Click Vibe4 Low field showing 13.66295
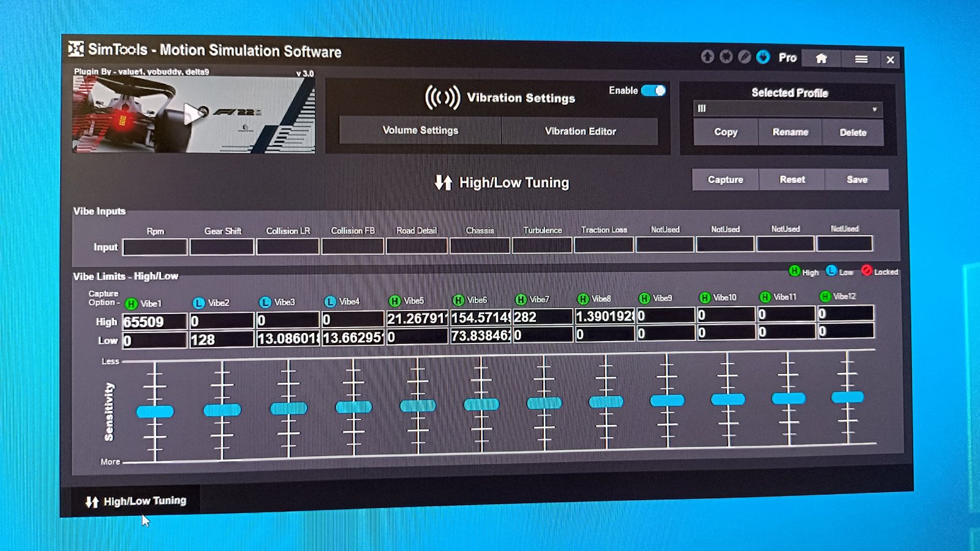 [353, 337]
